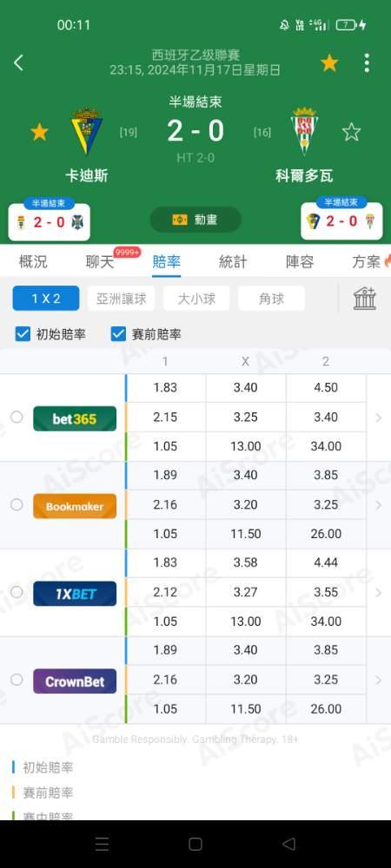
Task: Expand Bookmaker odds details chevron
Action: 379,505
